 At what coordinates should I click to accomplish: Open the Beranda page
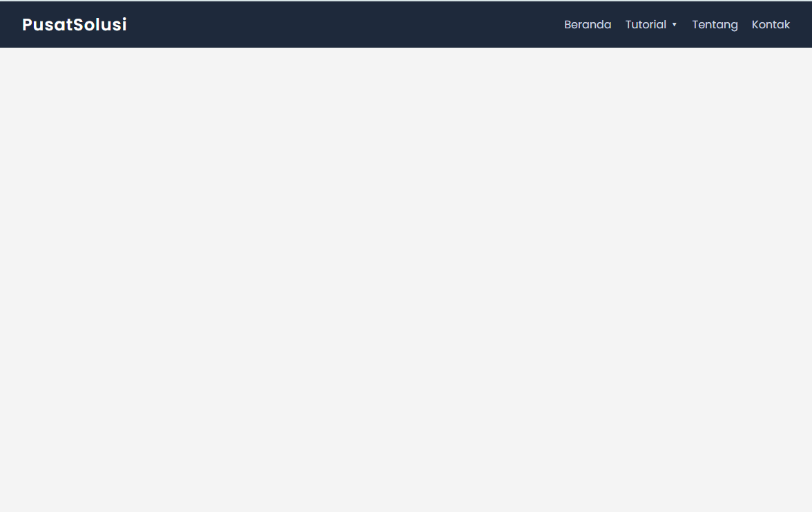[x=588, y=25]
